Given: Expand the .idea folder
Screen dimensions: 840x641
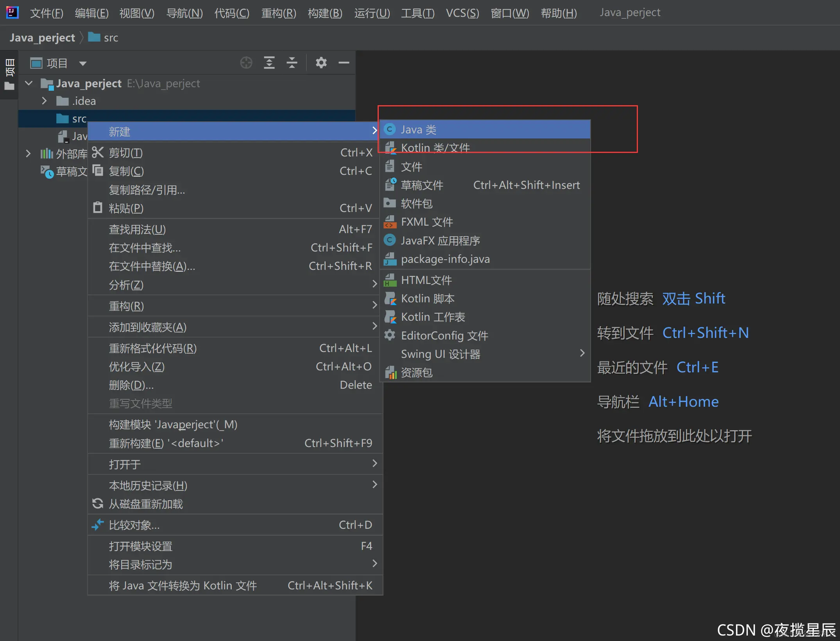Looking at the screenshot, I should (x=44, y=101).
